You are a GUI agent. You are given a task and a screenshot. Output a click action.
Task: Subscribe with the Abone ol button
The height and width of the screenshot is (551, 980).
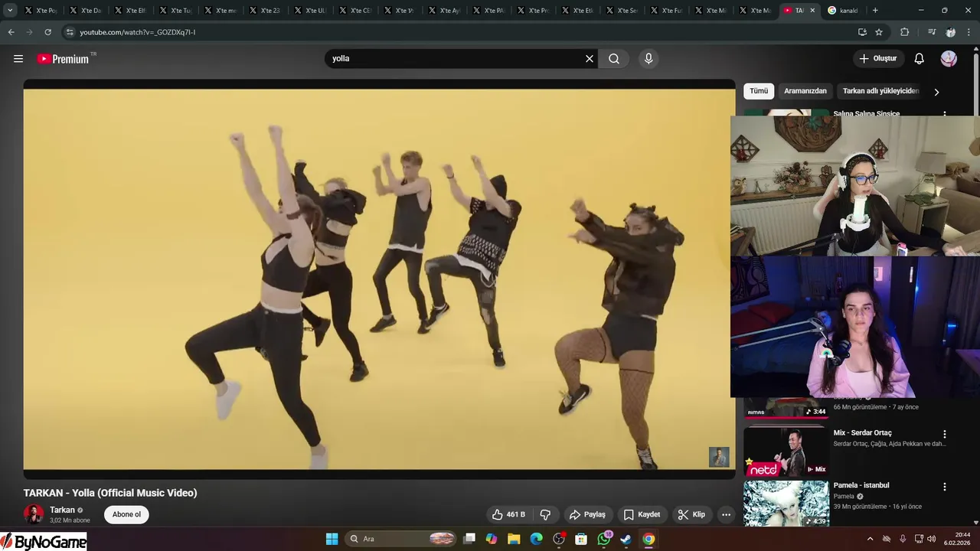126,515
